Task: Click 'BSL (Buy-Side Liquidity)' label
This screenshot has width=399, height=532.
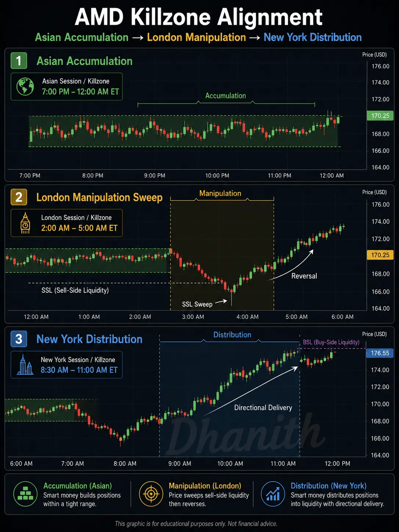Action: 331,342
